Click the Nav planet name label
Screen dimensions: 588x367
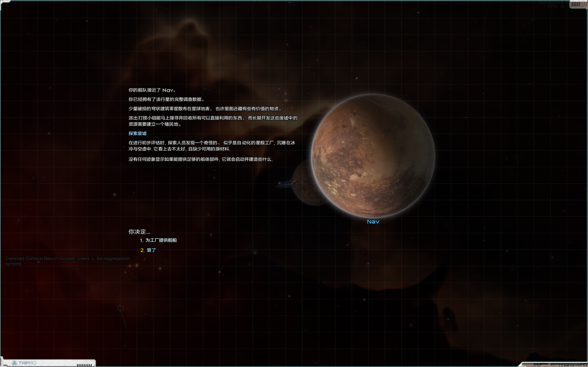(x=373, y=221)
